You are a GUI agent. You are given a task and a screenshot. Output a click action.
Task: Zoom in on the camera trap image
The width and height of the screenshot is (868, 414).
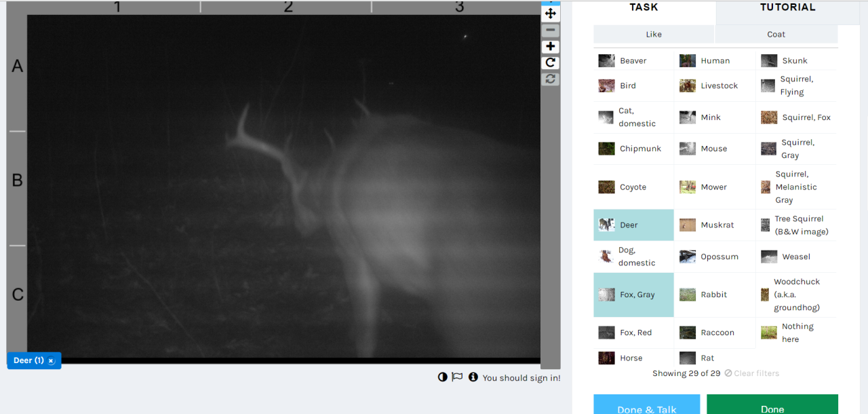[551, 47]
